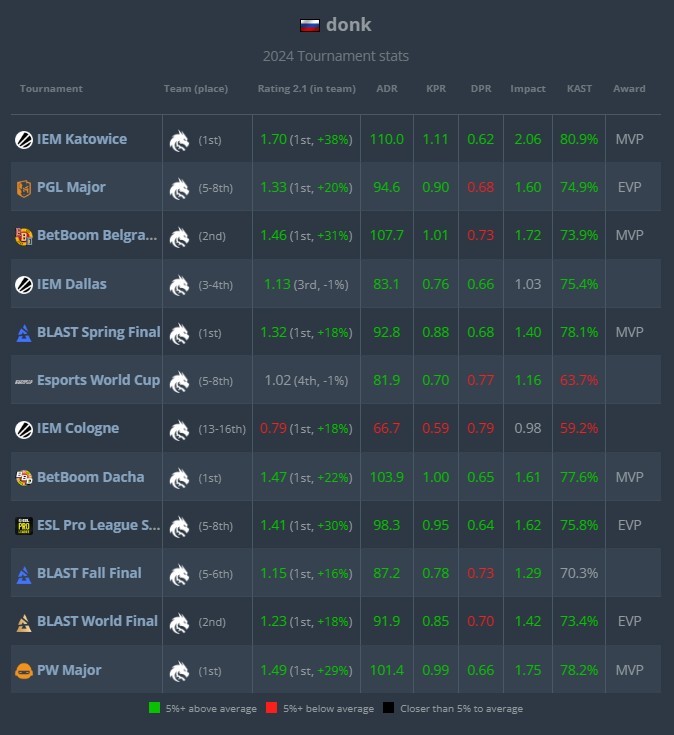The image size is (674, 735).
Task: Click the KAST column header
Action: (579, 89)
